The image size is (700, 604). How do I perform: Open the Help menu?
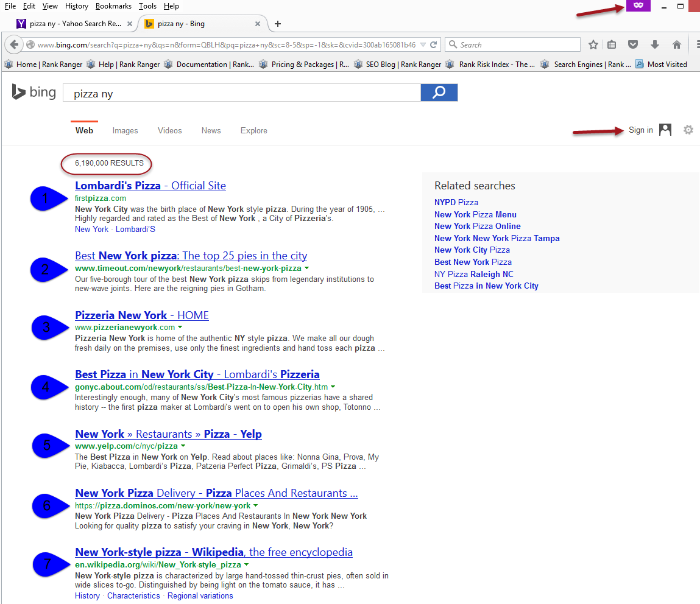pyautogui.click(x=171, y=6)
